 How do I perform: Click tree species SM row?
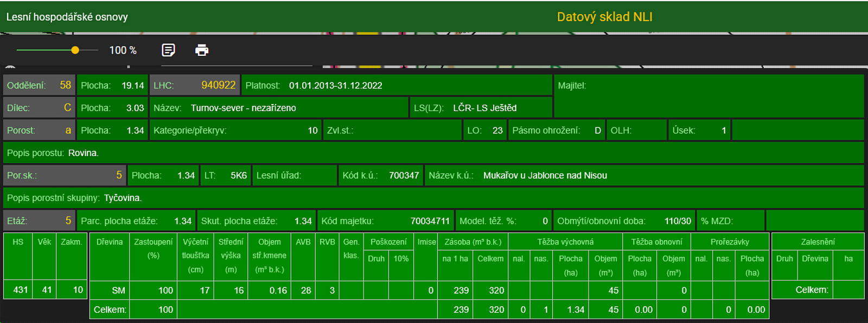(118, 290)
